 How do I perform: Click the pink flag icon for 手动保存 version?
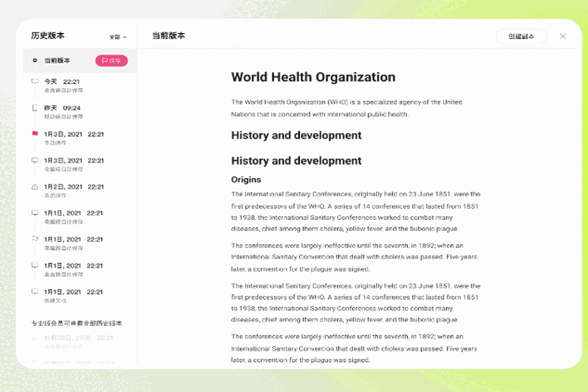35,134
